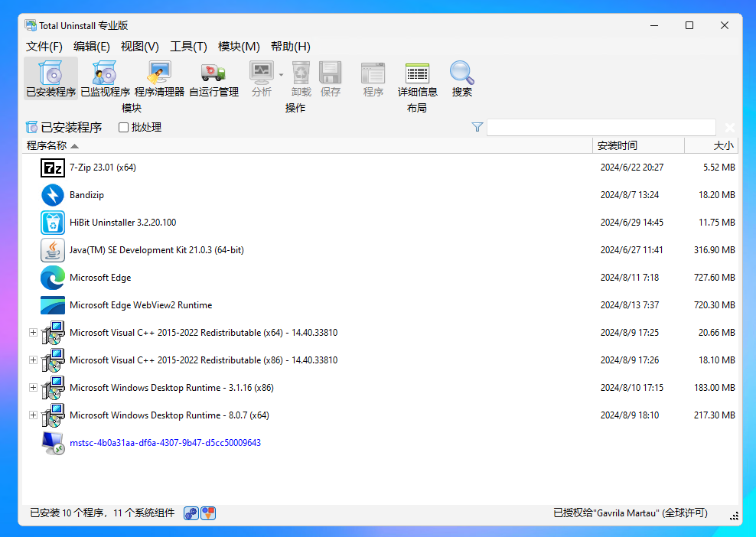This screenshot has height=537, width=756.
Task: Select the 7-Zip program icon
Action: coord(53,168)
